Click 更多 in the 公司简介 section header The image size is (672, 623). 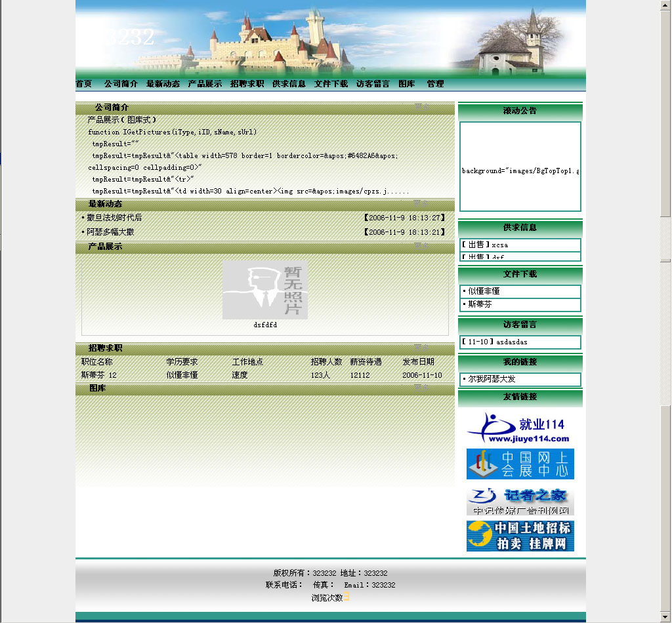click(421, 108)
